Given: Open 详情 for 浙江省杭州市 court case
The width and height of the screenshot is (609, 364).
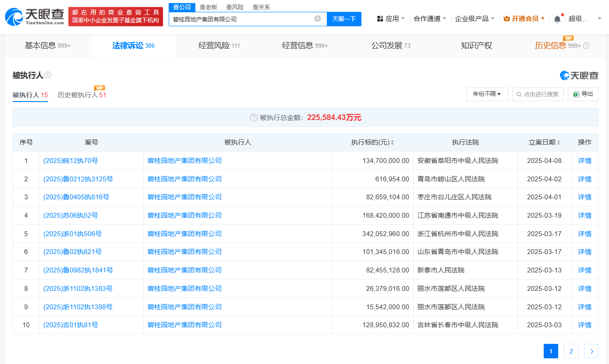Looking at the screenshot, I should 584,234.
